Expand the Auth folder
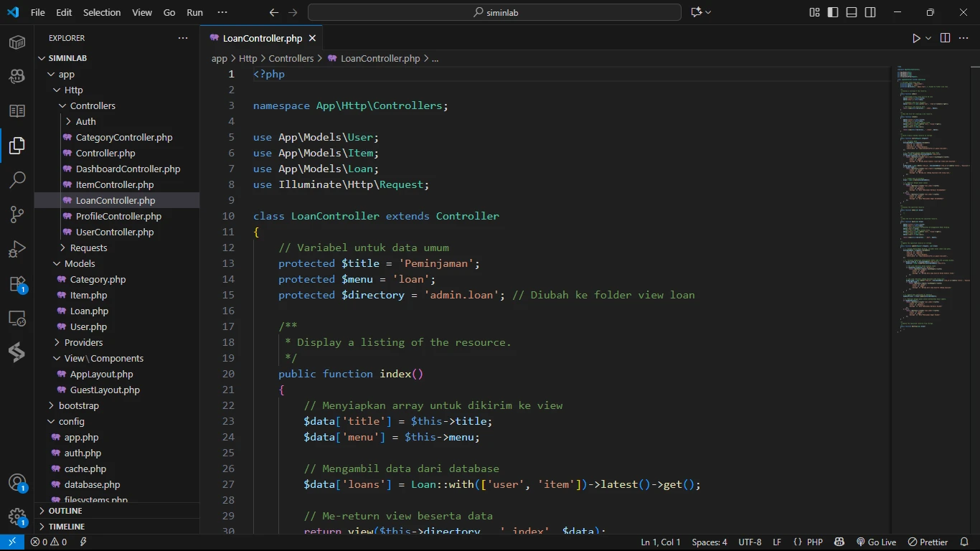980x551 pixels. pos(85,121)
